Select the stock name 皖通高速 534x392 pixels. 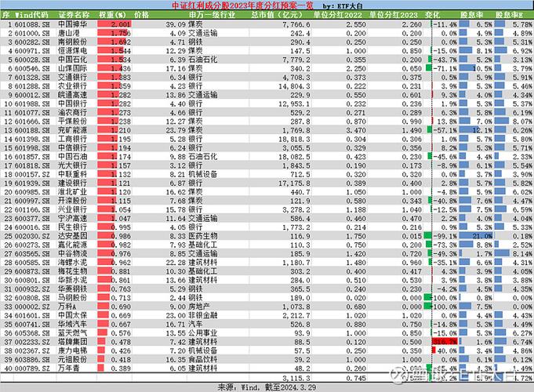(x=73, y=95)
